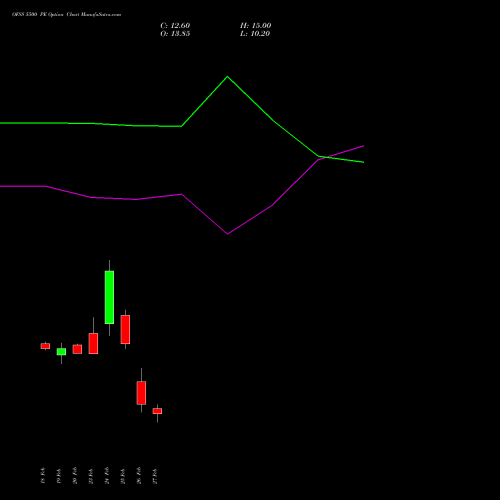The height and width of the screenshot is (500, 500).
Task: Click the close value 'C: 12.60'
Action: click(175, 26)
